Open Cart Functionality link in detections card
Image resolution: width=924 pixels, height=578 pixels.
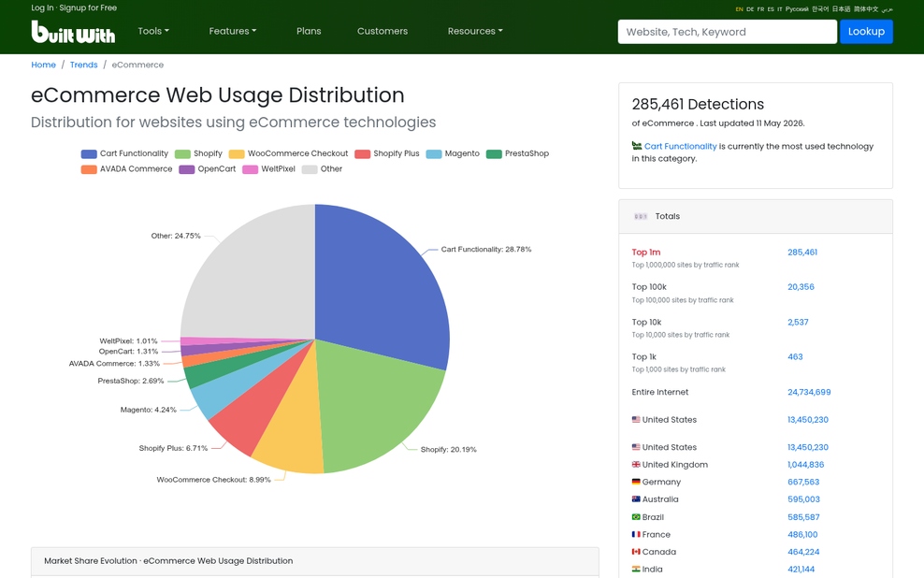[680, 146]
